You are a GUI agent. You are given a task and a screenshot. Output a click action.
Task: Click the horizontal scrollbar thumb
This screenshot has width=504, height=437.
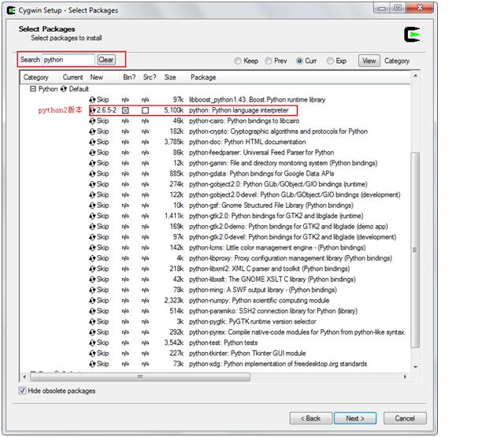point(140,376)
